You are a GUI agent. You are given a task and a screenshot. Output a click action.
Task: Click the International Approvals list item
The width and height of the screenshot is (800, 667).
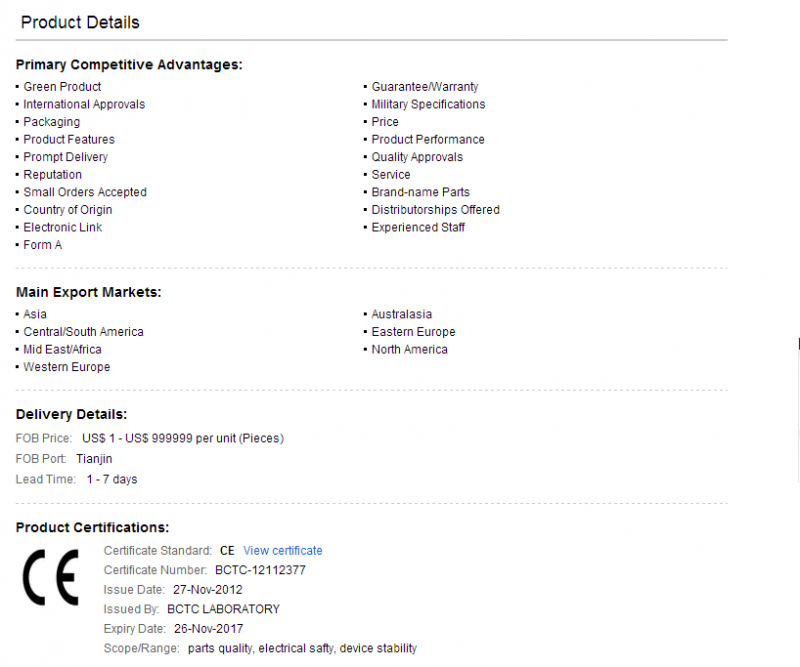pyautogui.click(x=84, y=104)
